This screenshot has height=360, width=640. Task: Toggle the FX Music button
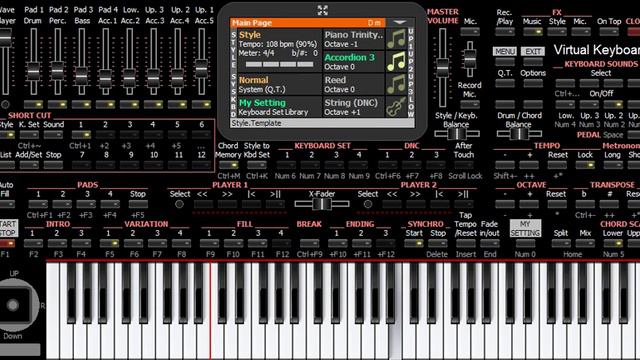pyautogui.click(x=533, y=31)
